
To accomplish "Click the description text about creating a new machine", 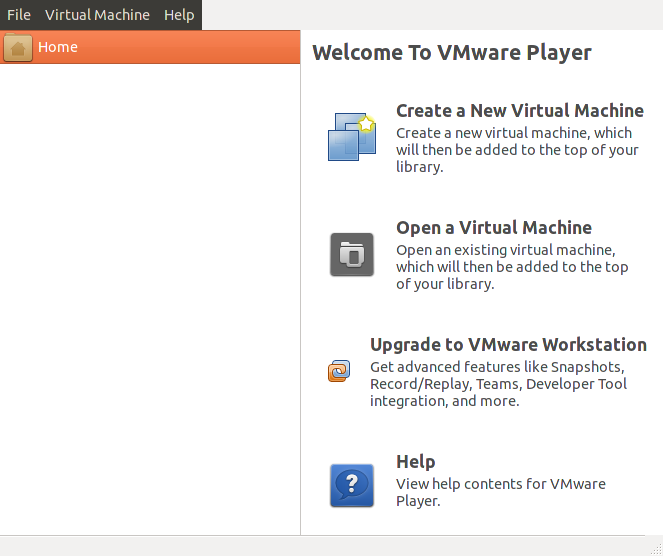I will click(516, 150).
